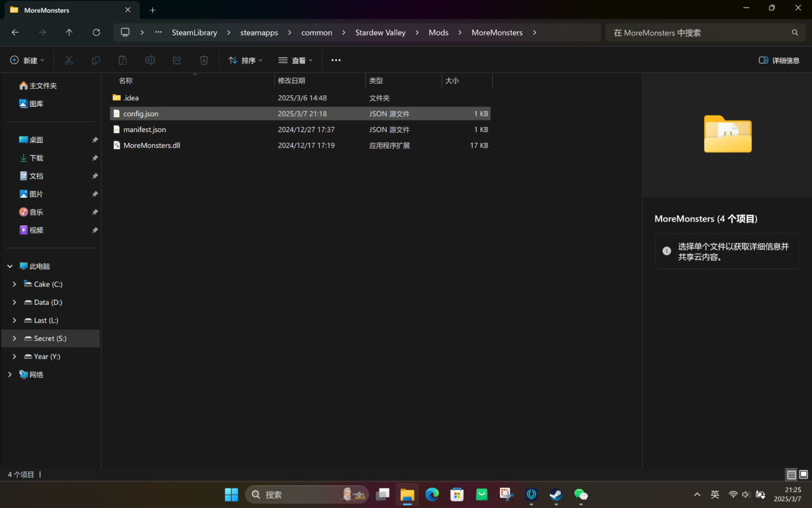
Task: Open 图库 gallery in sidebar
Action: 31,104
